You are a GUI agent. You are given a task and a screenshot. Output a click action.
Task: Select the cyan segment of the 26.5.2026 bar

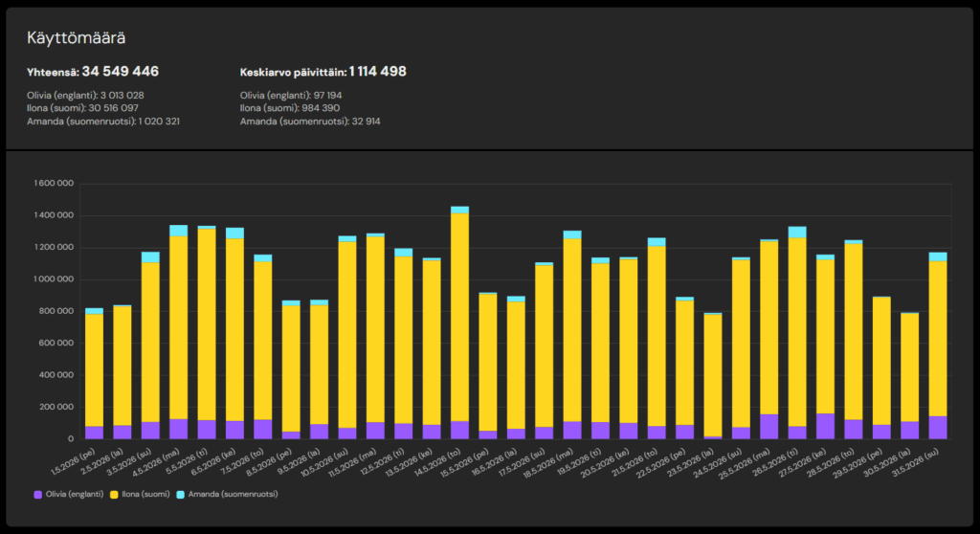(x=797, y=233)
